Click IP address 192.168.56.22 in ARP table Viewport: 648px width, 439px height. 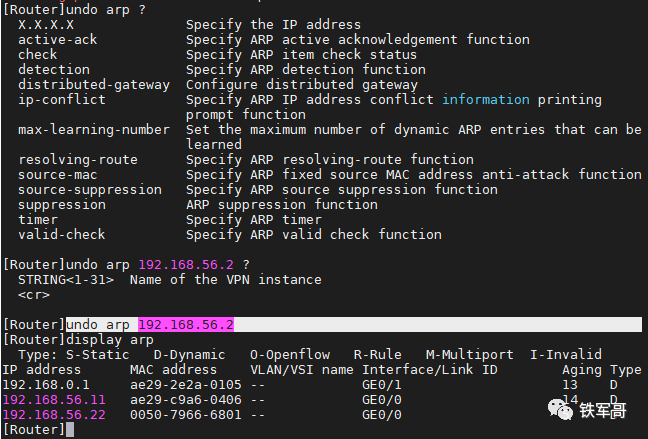click(54, 415)
